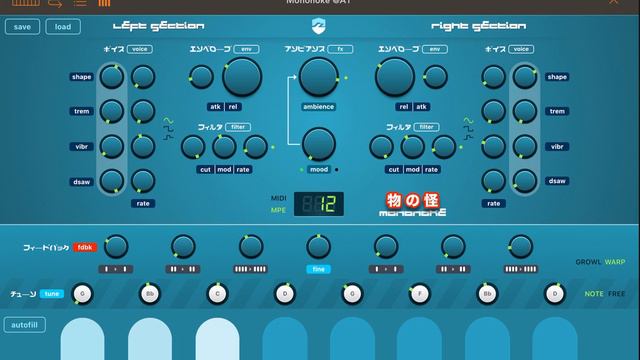Click the left section shape knob
Viewport: 640px width, 360px height.
(x=112, y=77)
